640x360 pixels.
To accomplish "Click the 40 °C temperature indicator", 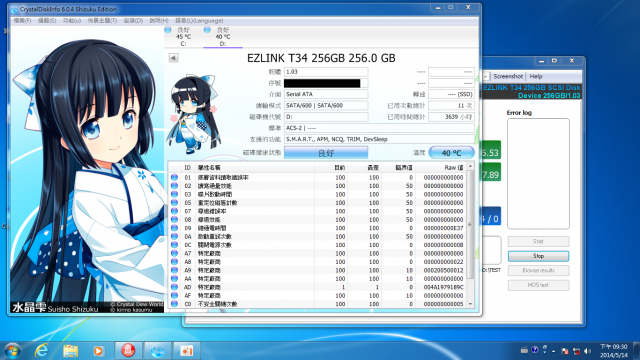I will click(x=451, y=153).
